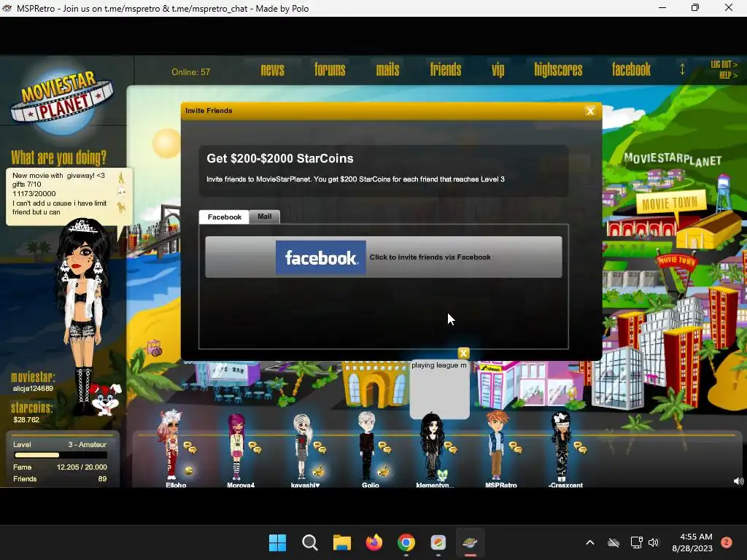Toggle the game sound speaker icon
The image size is (747, 560).
(738, 481)
